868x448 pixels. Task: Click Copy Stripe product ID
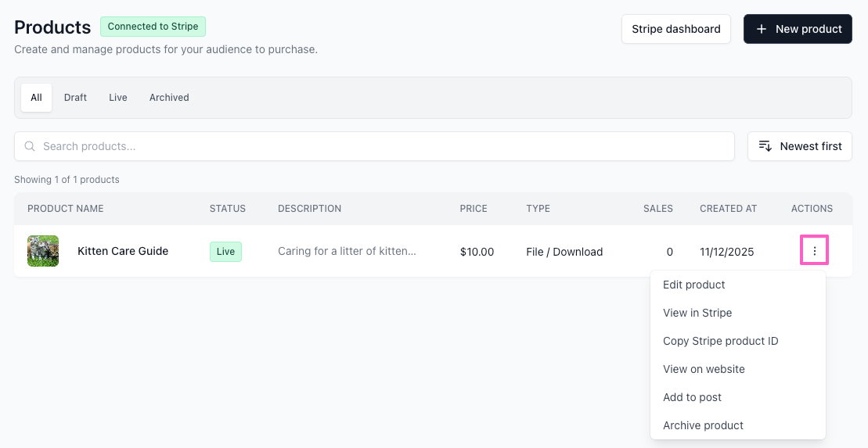click(720, 341)
